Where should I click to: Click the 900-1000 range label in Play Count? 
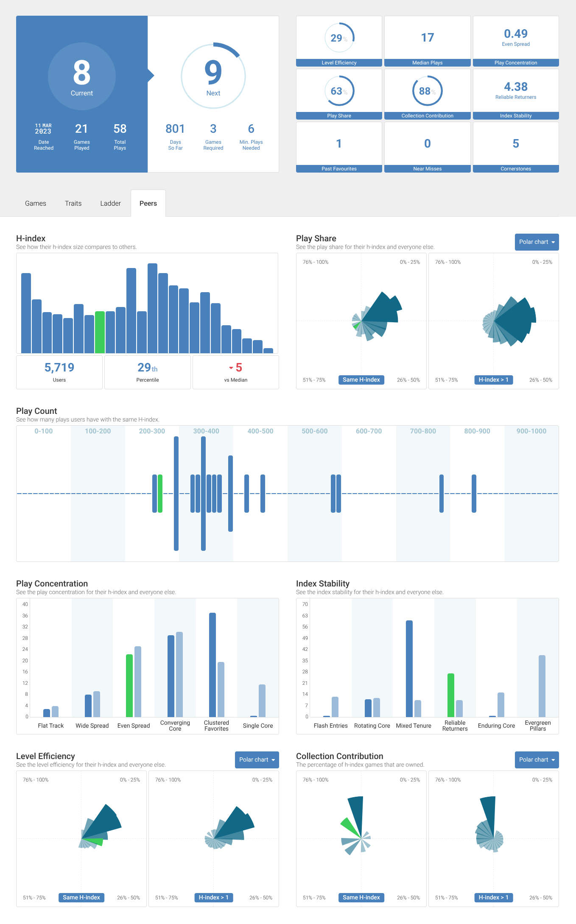pos(531,431)
